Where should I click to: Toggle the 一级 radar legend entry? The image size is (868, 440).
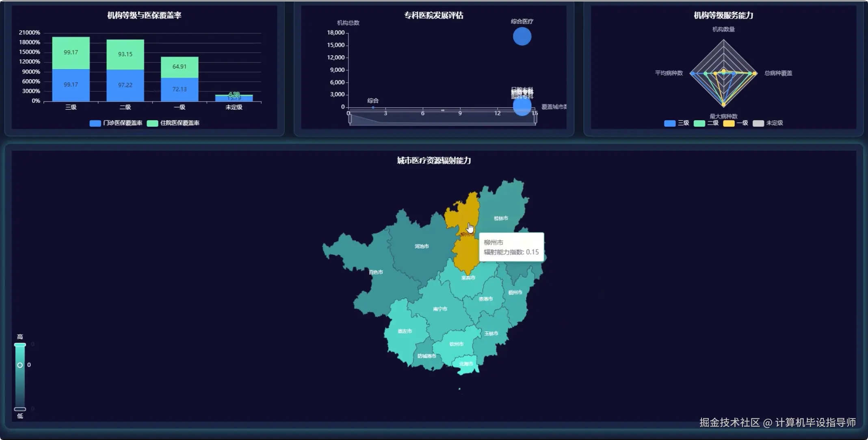[x=736, y=123]
